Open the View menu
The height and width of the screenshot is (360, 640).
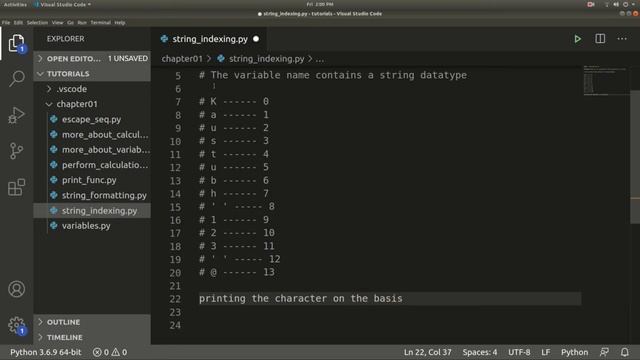[58, 22]
